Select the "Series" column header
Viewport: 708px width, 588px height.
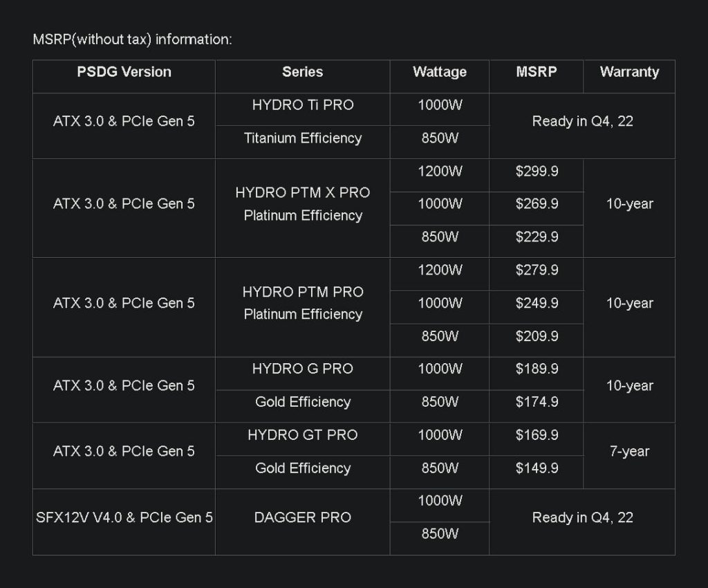pyautogui.click(x=302, y=72)
